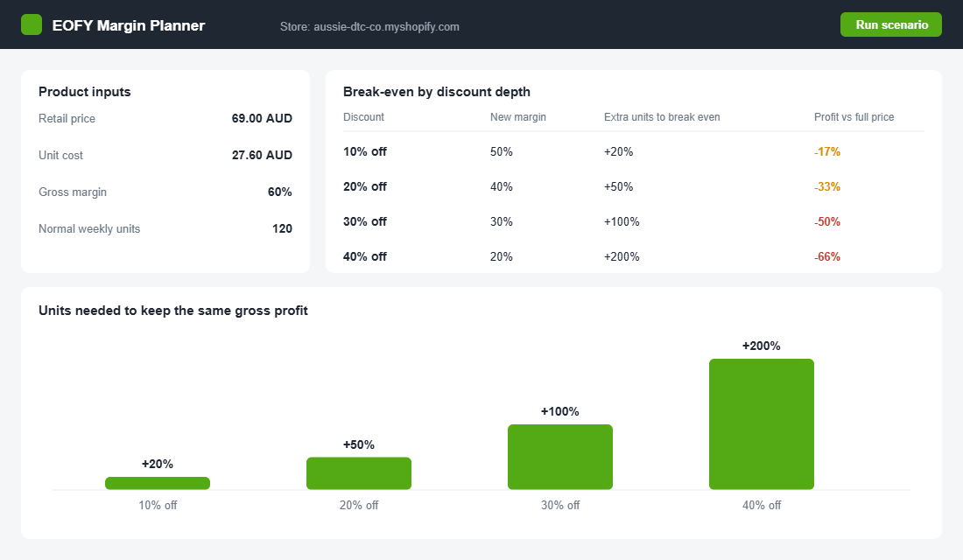Click the 10% off chart axis label
Viewport: 963px width, 560px height.
(x=158, y=506)
